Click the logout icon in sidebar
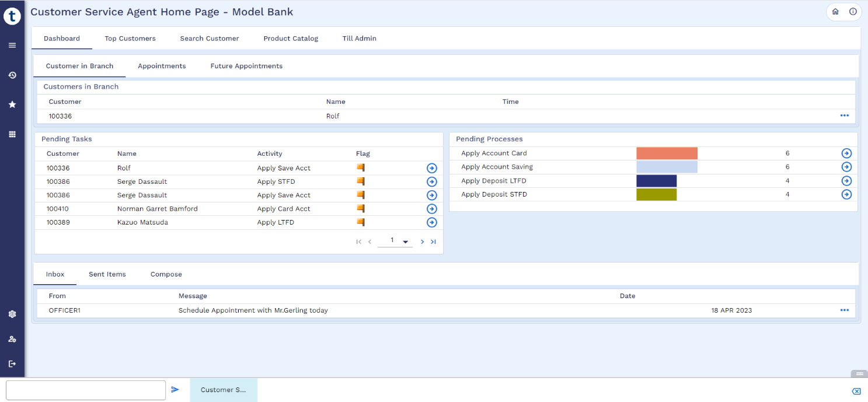The width and height of the screenshot is (868, 402). [x=12, y=363]
